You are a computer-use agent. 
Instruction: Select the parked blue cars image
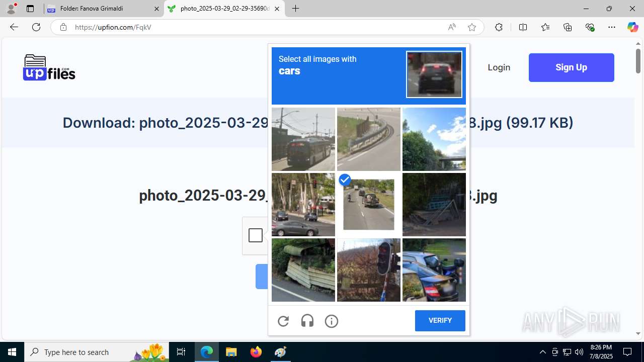[x=434, y=270]
